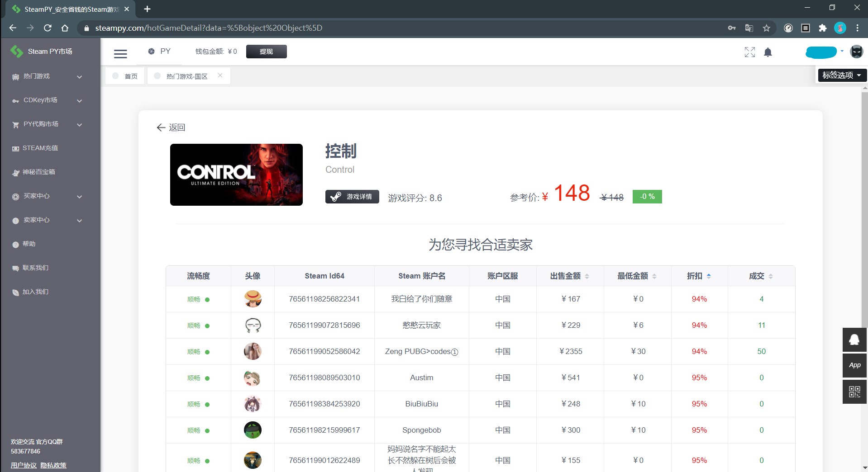
Task: Click the 提现 withdraw button
Action: click(x=266, y=52)
